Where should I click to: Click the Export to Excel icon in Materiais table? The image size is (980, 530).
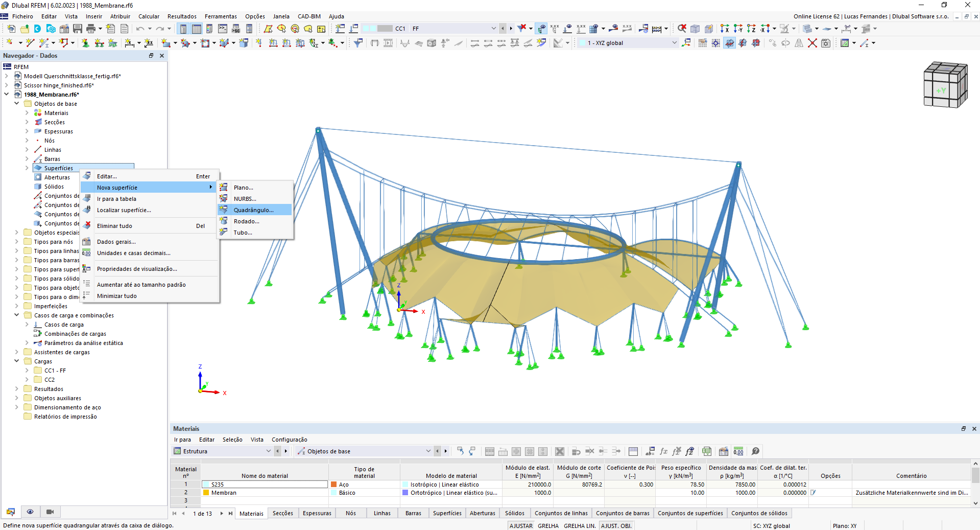coord(707,451)
